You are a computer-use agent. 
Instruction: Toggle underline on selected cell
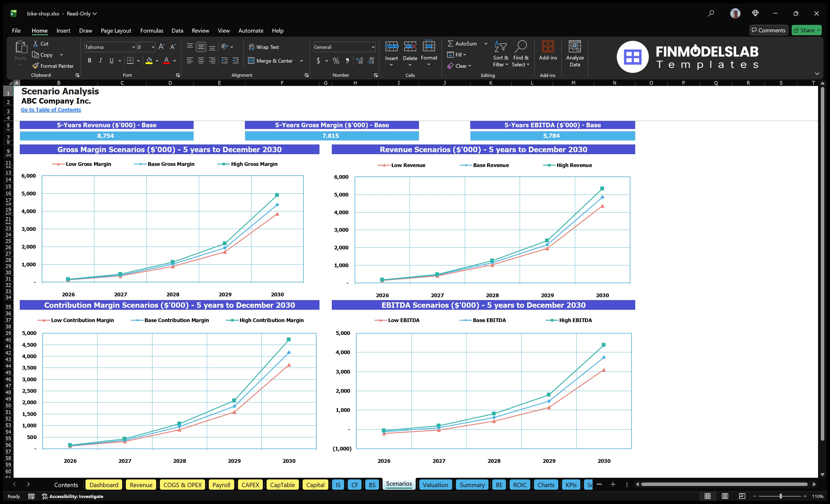[111, 60]
